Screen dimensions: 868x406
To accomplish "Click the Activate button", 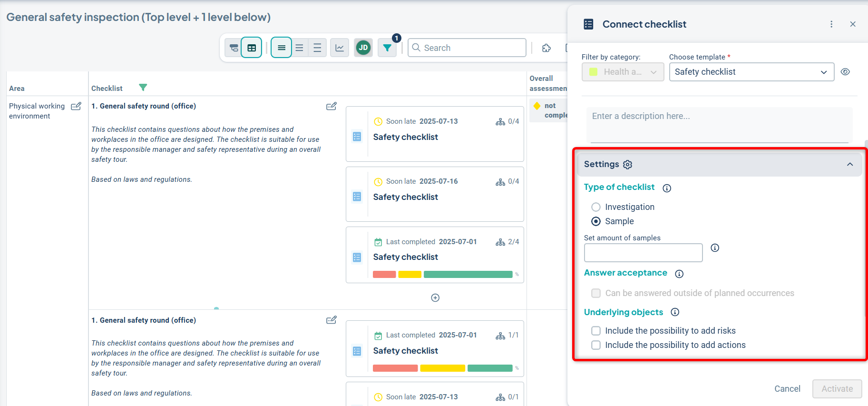I will [837, 389].
